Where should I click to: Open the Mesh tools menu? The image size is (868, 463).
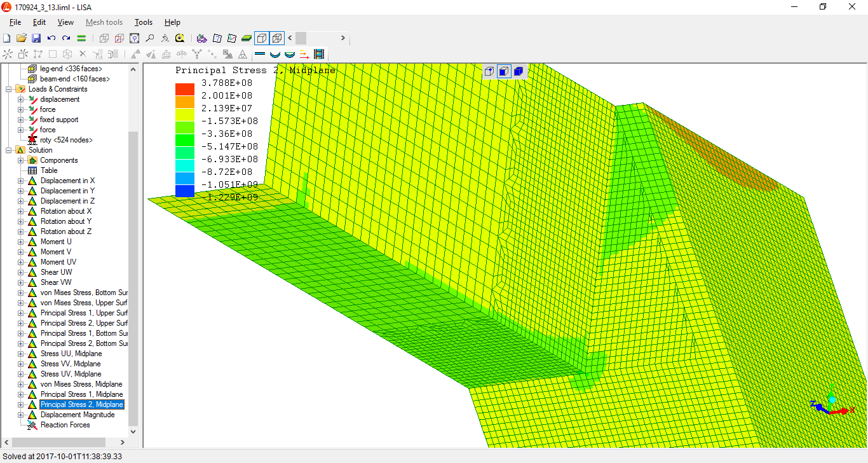104,22
